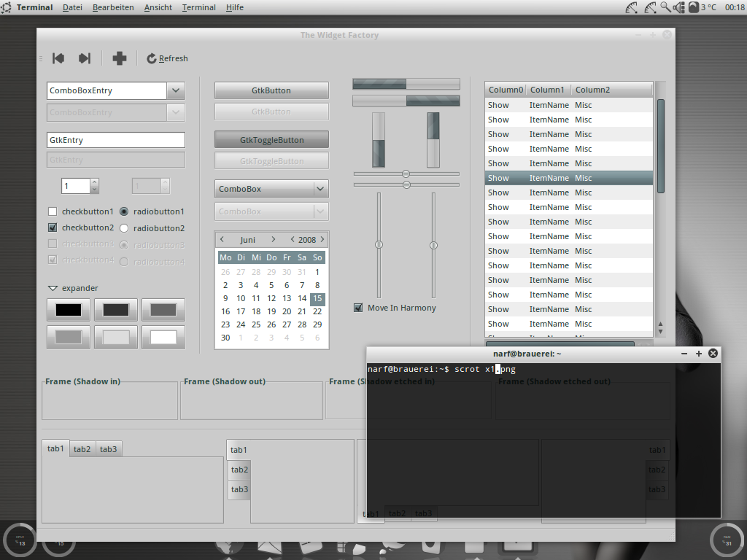Click the Refresh toolbar button
747x560 pixels.
[167, 58]
